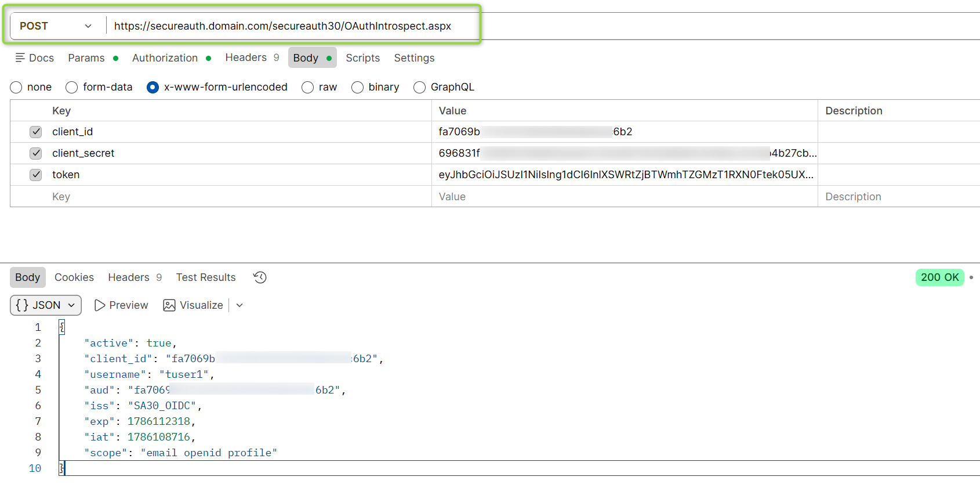The width and height of the screenshot is (980, 491).
Task: Open the response Cookies tab
Action: [74, 277]
